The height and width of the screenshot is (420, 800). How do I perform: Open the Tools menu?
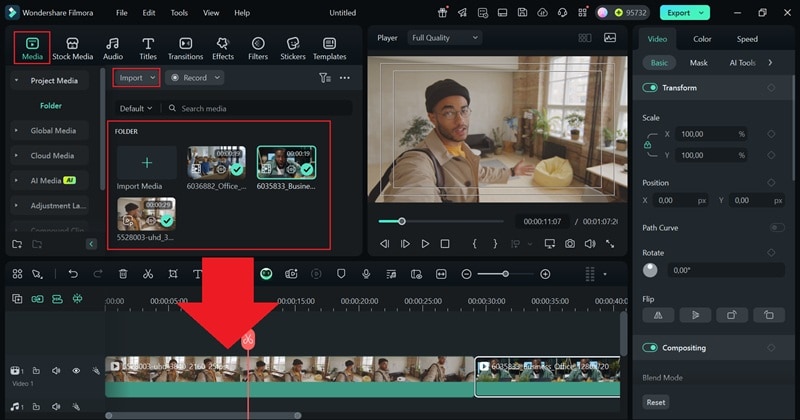(x=179, y=13)
